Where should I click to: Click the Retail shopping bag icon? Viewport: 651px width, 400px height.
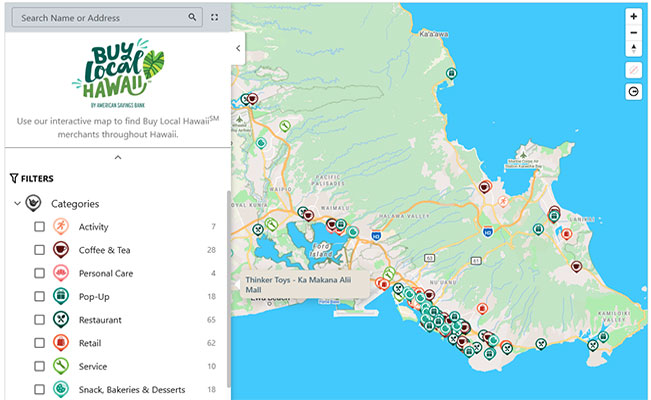click(61, 343)
